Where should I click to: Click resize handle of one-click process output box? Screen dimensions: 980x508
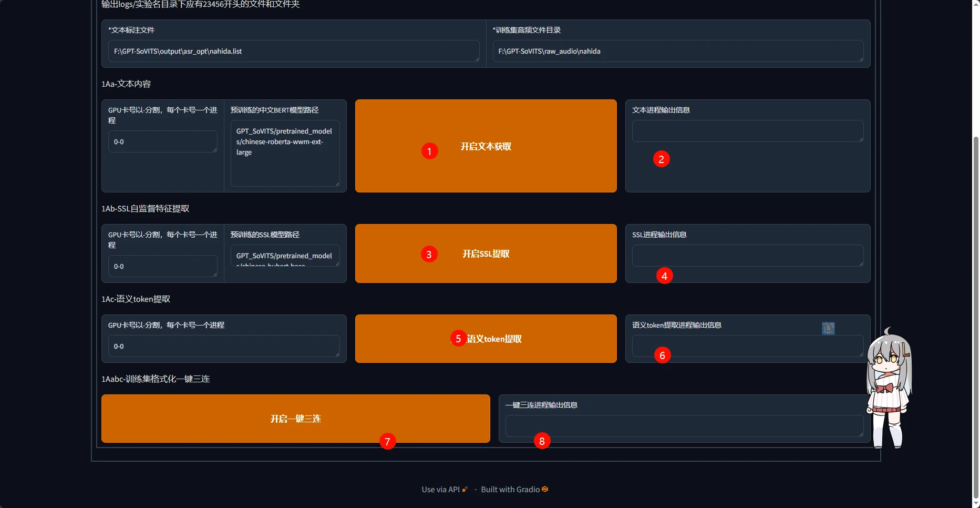pyautogui.click(x=861, y=434)
